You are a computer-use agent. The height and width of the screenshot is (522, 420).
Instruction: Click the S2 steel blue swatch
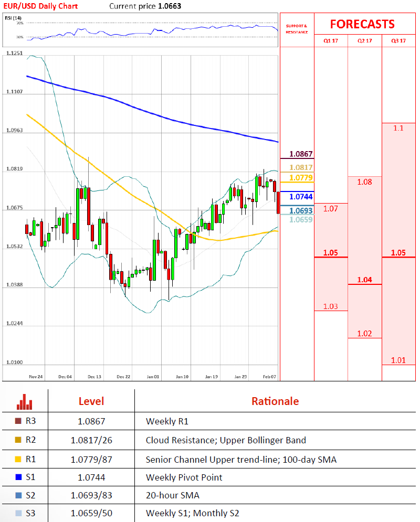[x=19, y=495]
